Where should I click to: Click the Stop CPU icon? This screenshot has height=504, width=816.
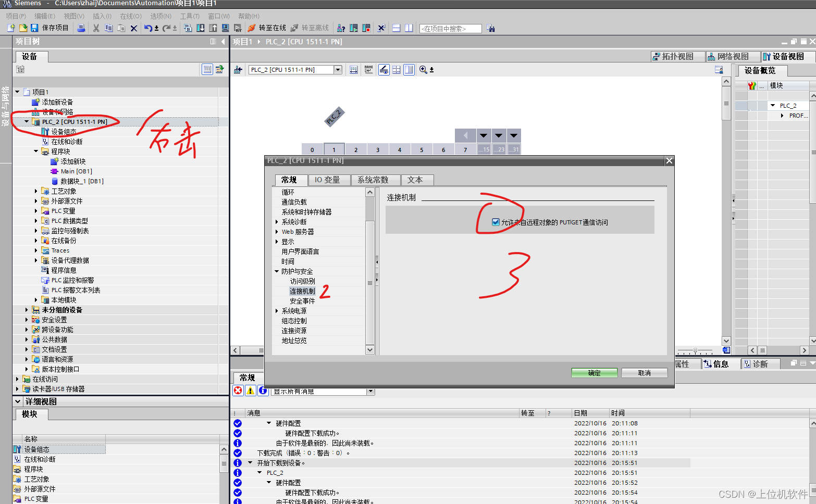click(x=366, y=28)
